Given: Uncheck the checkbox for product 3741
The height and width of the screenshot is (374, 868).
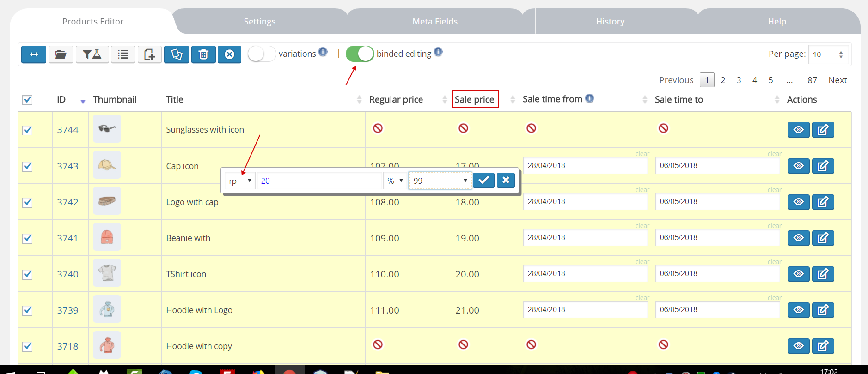Looking at the screenshot, I should point(27,238).
